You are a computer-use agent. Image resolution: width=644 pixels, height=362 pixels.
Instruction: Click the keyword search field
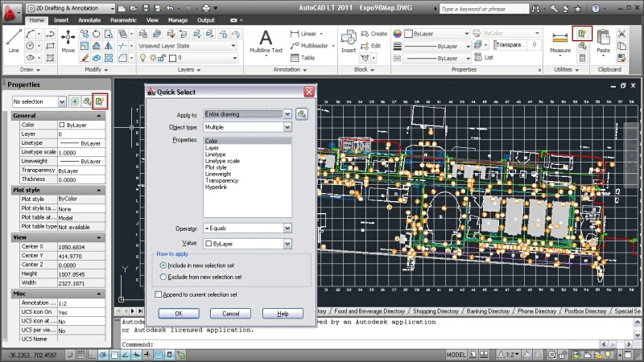coord(484,9)
